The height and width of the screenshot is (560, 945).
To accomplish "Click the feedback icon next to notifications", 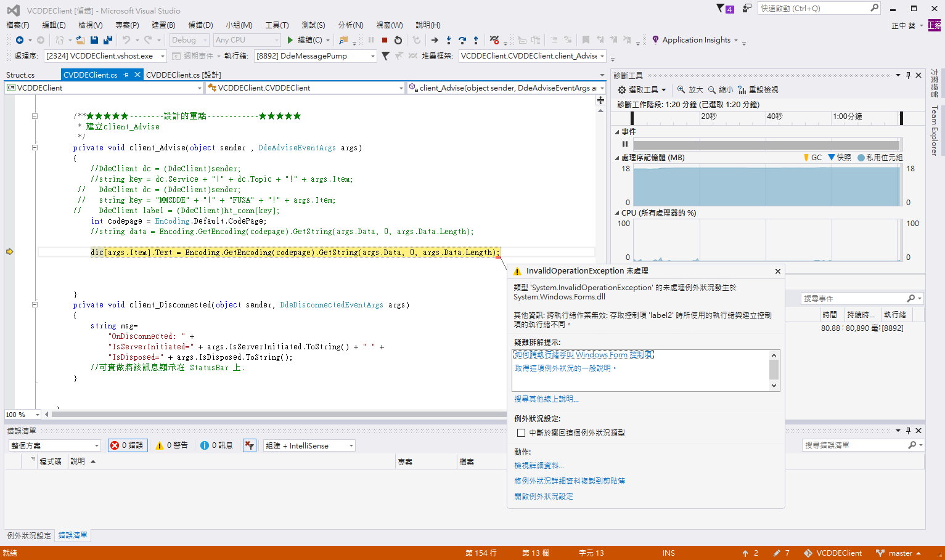I will (747, 8).
